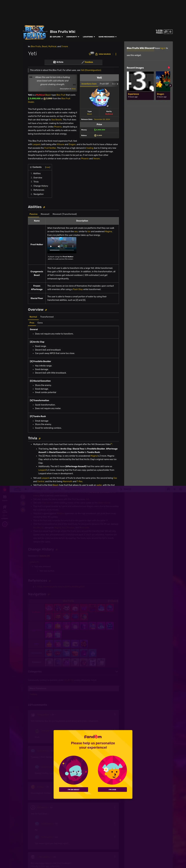The height and width of the screenshot is (868, 186).
Task: Toggle the light/dark theme switch
Action: (170, 32)
